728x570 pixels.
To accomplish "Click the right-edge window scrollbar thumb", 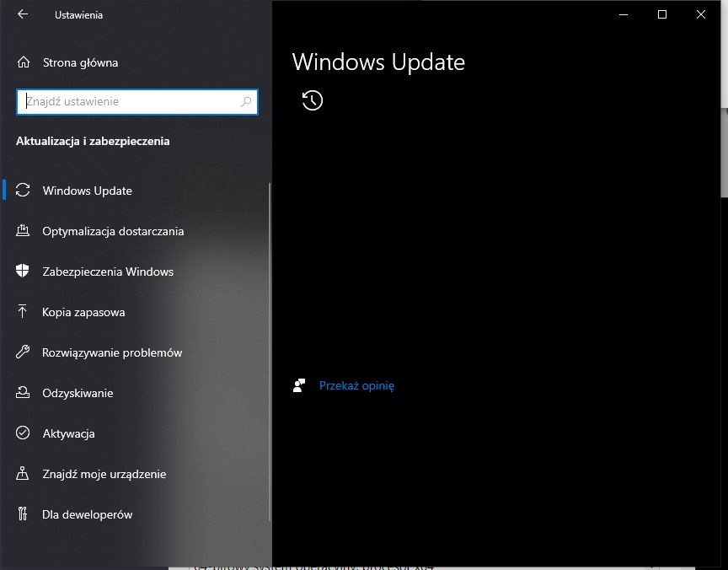I will click(x=725, y=153).
